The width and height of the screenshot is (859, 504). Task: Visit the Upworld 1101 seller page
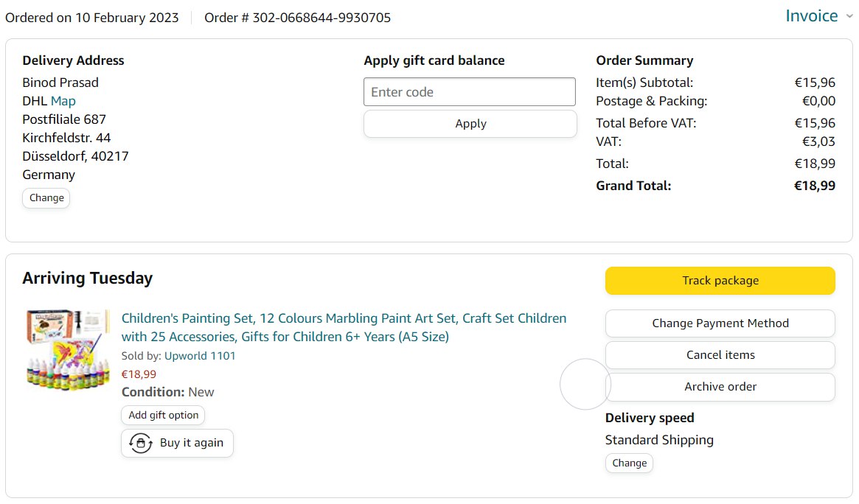[200, 356]
